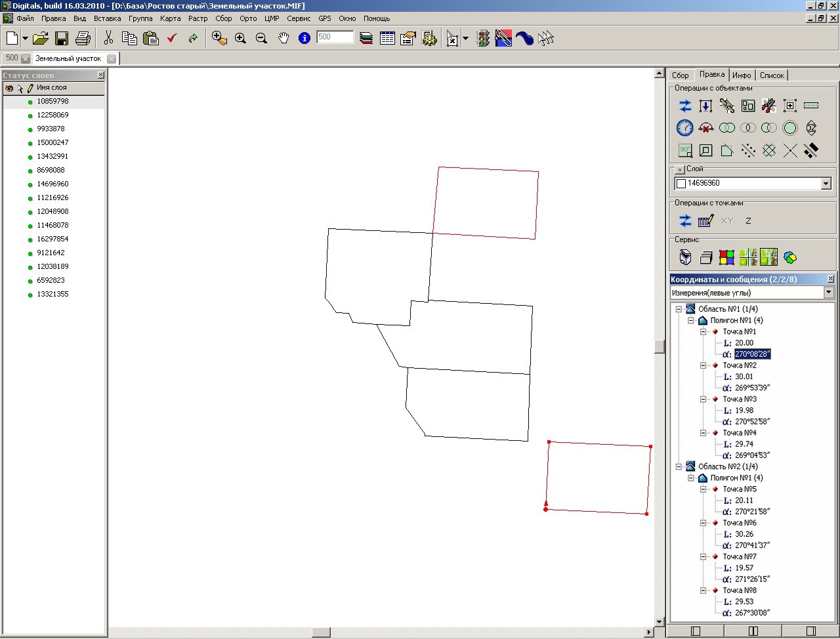Open the Измерения(левые углы) dropdown arrow
Viewport: 840px width, 639px height.
pos(829,293)
